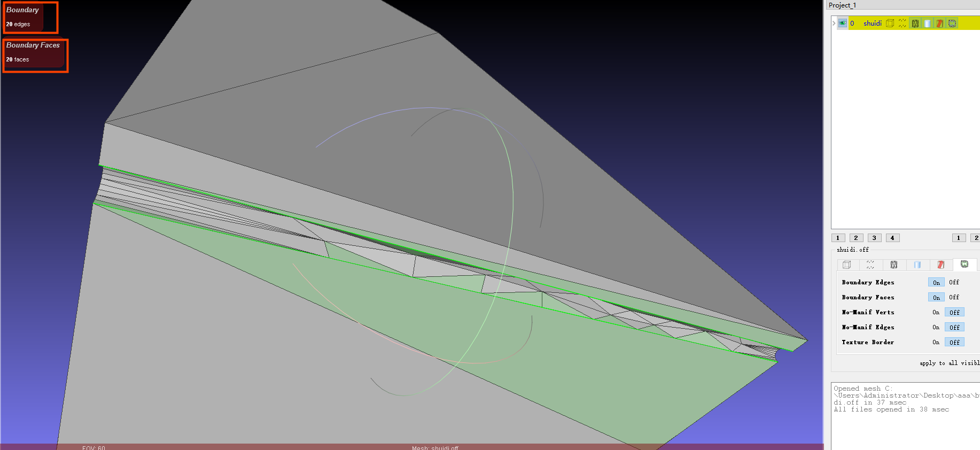The image size is (980, 450).
Task: Click the left group button 3
Action: coord(874,238)
